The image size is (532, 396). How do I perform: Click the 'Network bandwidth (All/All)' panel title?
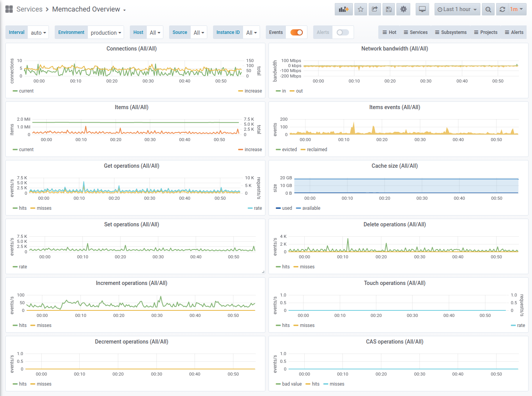(x=394, y=49)
